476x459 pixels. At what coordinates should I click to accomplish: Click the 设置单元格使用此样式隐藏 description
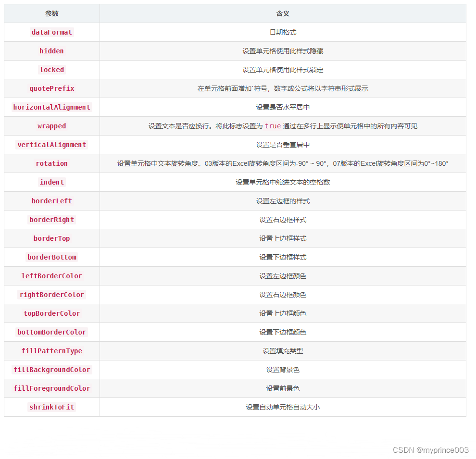tap(283, 51)
